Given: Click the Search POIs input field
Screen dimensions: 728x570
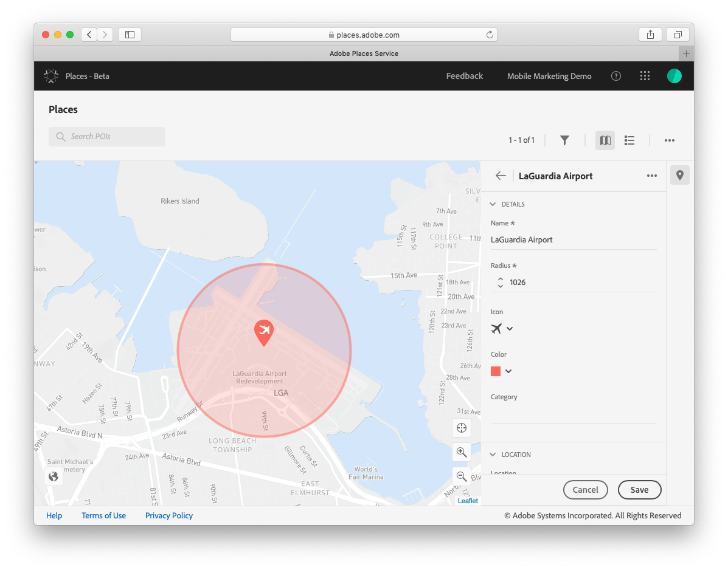Looking at the screenshot, I should pos(106,136).
